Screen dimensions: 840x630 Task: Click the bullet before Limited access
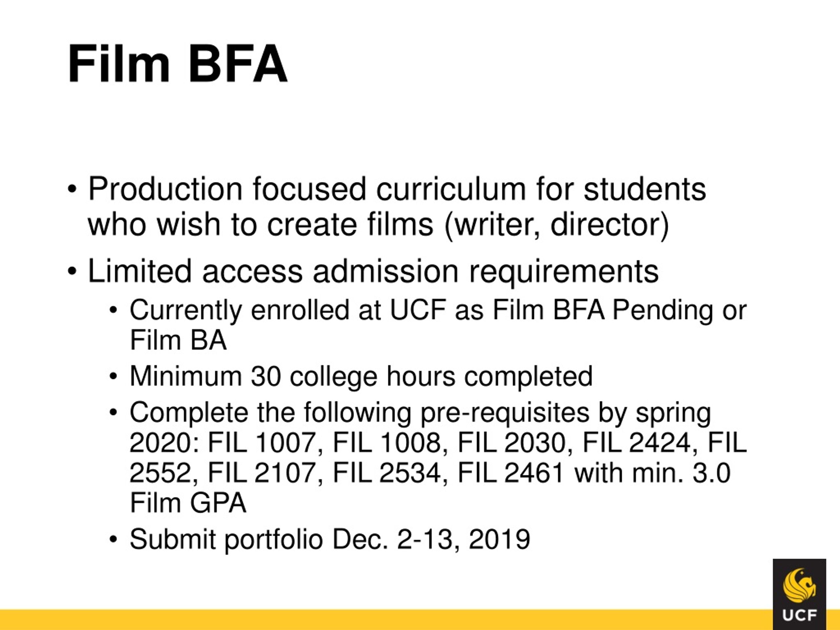pos(73,271)
